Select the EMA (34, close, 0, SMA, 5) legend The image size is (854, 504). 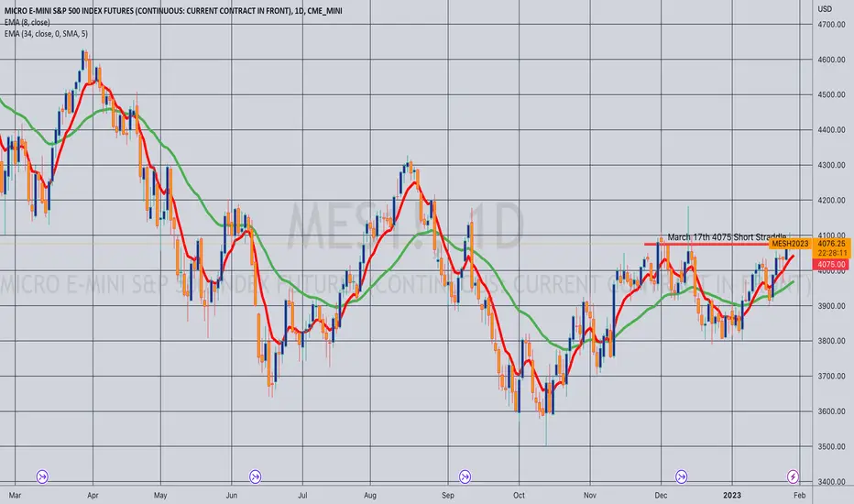pyautogui.click(x=46, y=34)
